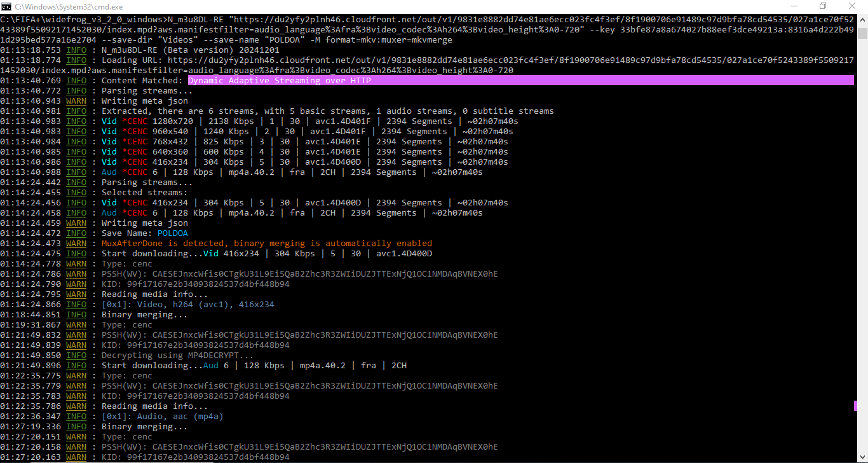
Task: Click the [0x1]: Video, h264 (avc1) line
Action: (x=188, y=304)
